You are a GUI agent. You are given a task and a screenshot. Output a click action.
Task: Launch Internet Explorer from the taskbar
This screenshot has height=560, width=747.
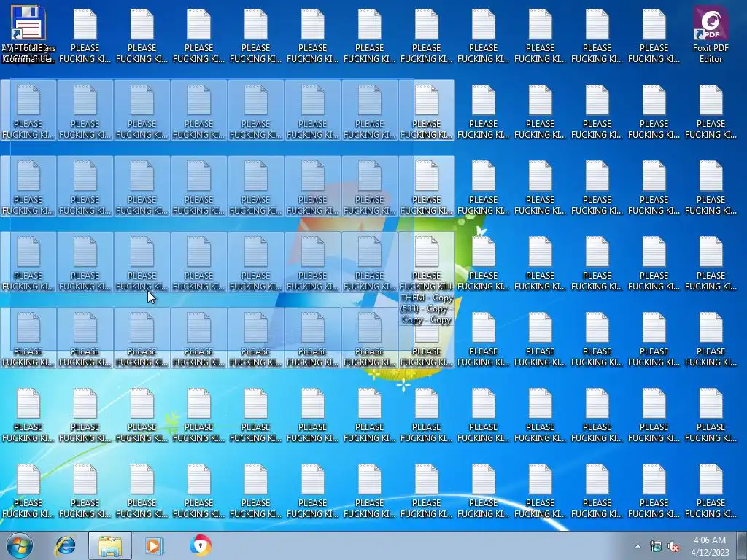coord(65,545)
